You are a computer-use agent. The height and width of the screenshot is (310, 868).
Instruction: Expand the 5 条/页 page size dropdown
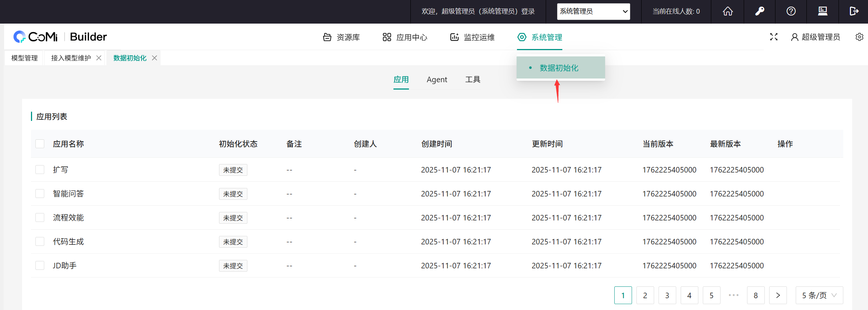coord(819,295)
